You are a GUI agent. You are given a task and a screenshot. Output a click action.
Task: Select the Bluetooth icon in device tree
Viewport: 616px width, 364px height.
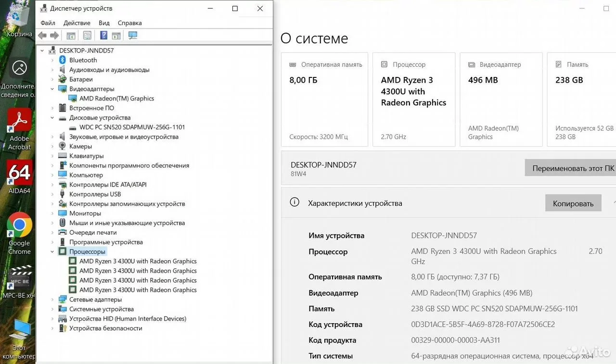(x=62, y=60)
